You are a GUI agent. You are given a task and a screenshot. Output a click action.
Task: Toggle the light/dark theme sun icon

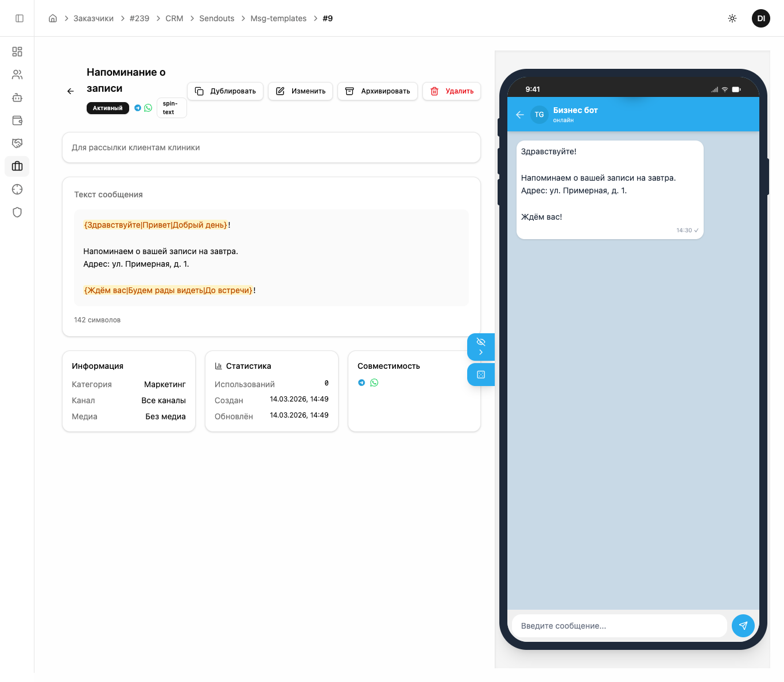(732, 18)
